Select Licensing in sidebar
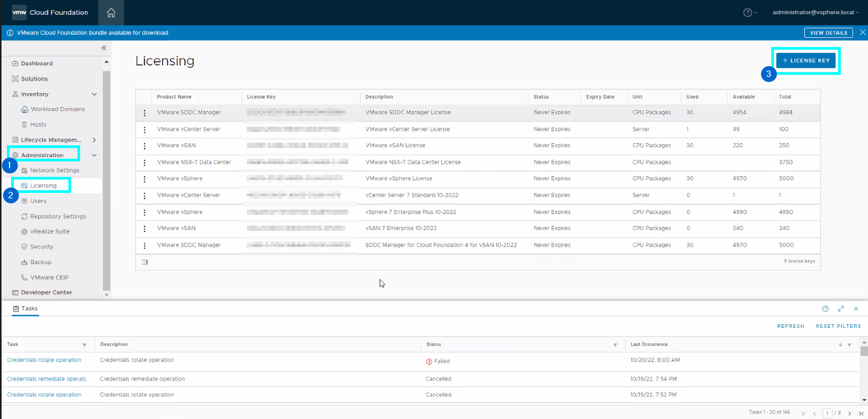This screenshot has width=868, height=419. [43, 185]
